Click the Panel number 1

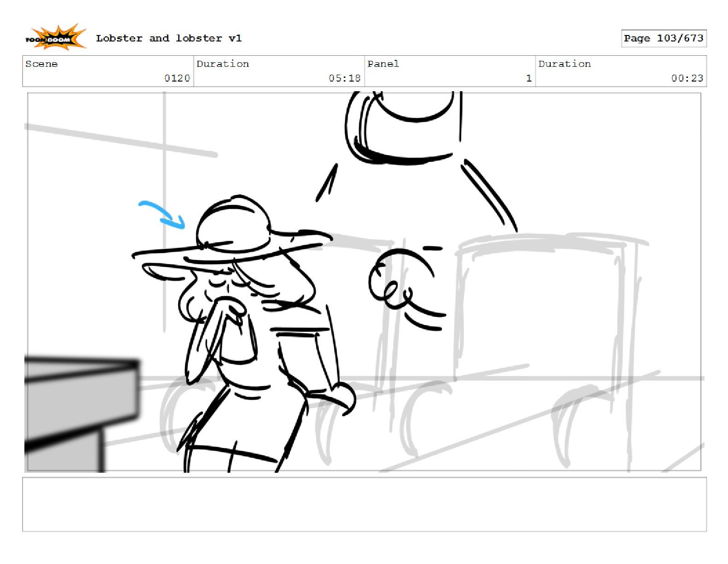click(x=529, y=78)
